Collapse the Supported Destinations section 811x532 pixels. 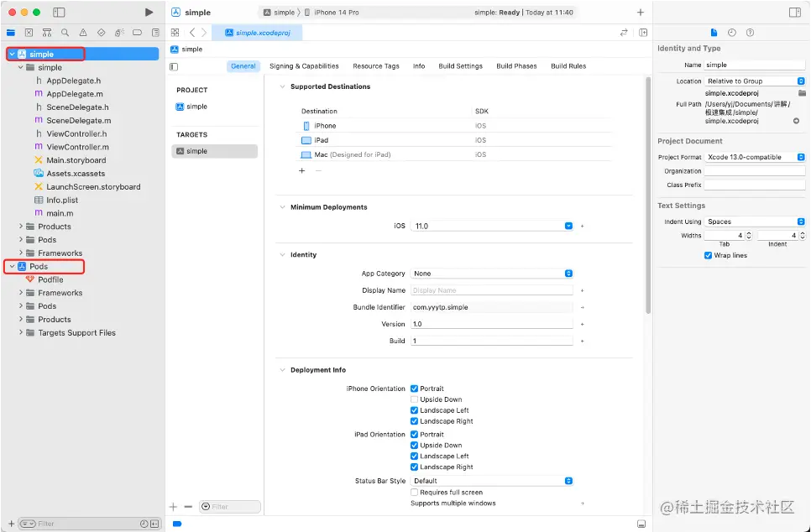(x=282, y=87)
